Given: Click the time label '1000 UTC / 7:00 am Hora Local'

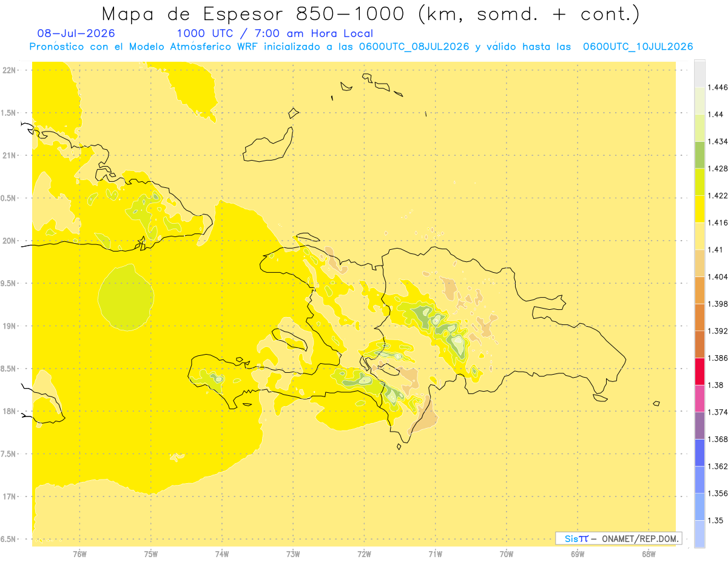Looking at the screenshot, I should click(275, 33).
